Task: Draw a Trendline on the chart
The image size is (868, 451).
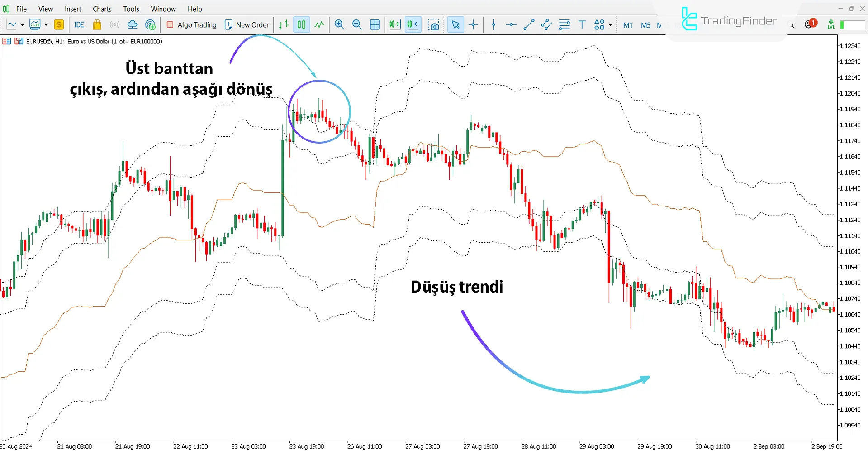Action: coord(528,25)
